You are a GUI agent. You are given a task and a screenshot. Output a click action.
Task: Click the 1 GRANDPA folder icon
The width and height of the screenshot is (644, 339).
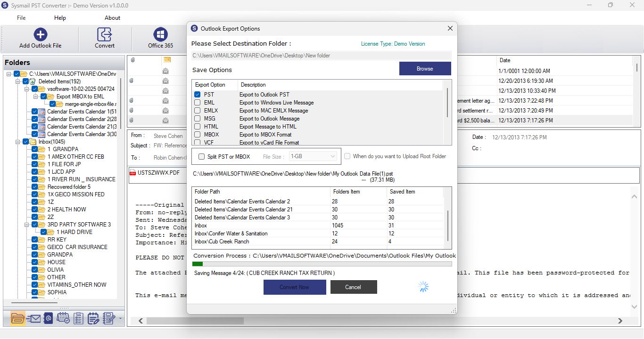click(42, 149)
